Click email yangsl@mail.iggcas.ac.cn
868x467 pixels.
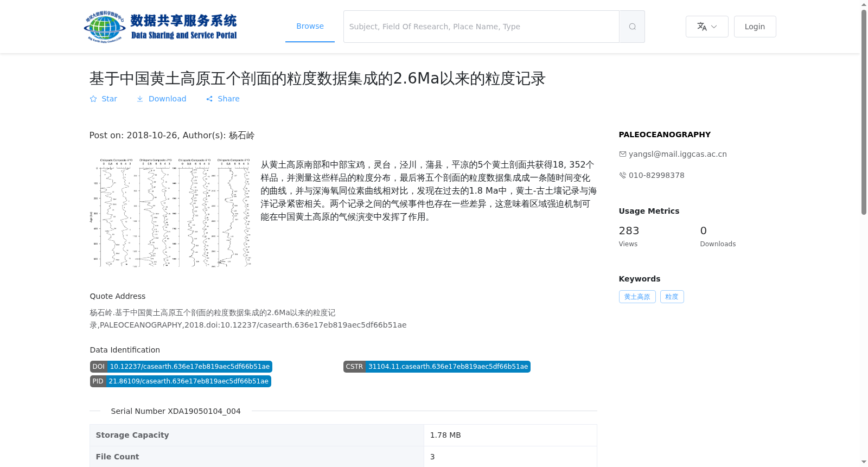point(678,154)
